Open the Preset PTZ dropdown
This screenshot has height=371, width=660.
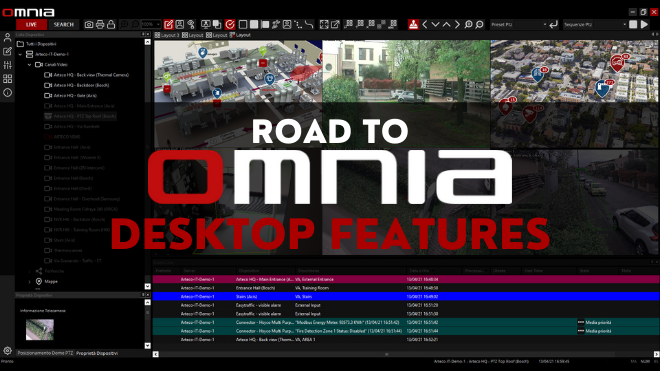(x=519, y=24)
